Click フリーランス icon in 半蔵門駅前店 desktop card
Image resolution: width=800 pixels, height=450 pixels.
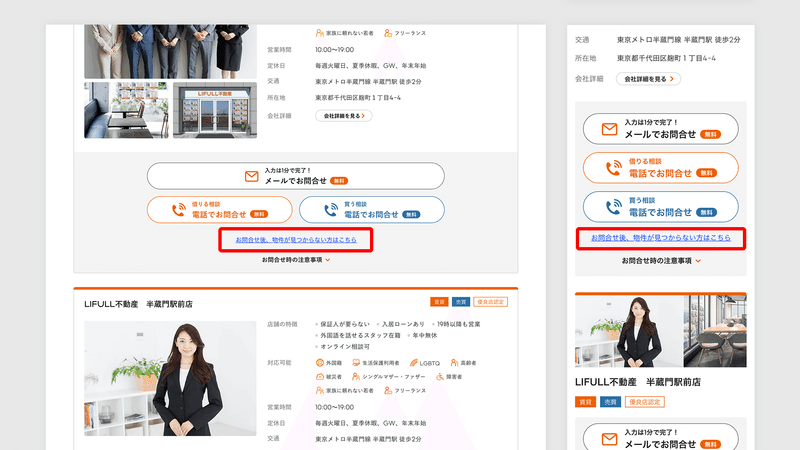pos(388,390)
